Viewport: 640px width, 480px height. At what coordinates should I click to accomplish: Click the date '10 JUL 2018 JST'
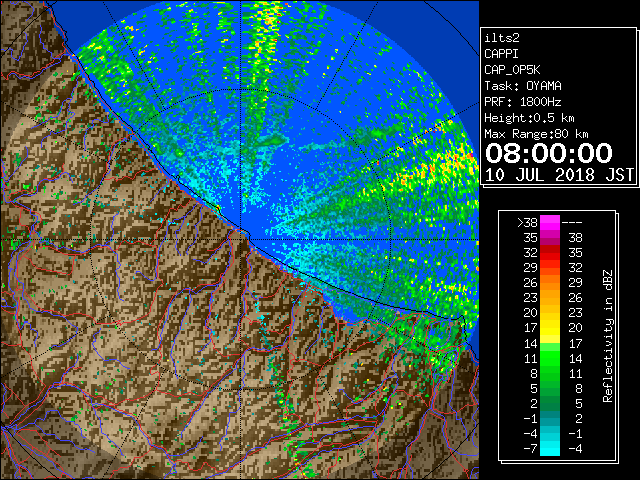(559, 175)
